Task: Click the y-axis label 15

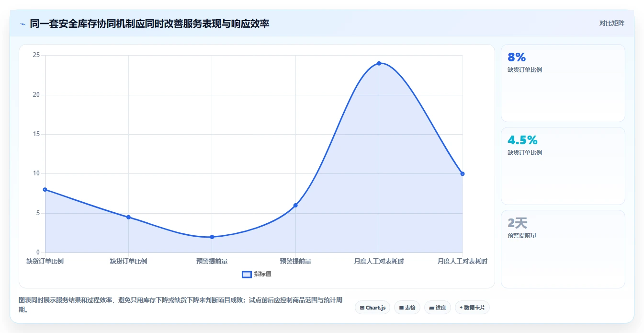Action: pyautogui.click(x=36, y=134)
